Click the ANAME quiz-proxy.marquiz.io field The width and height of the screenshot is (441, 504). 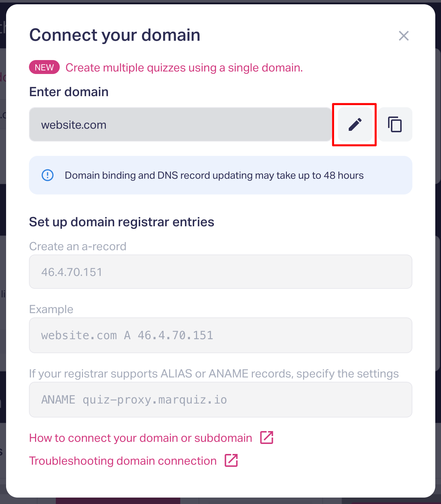pyautogui.click(x=220, y=400)
